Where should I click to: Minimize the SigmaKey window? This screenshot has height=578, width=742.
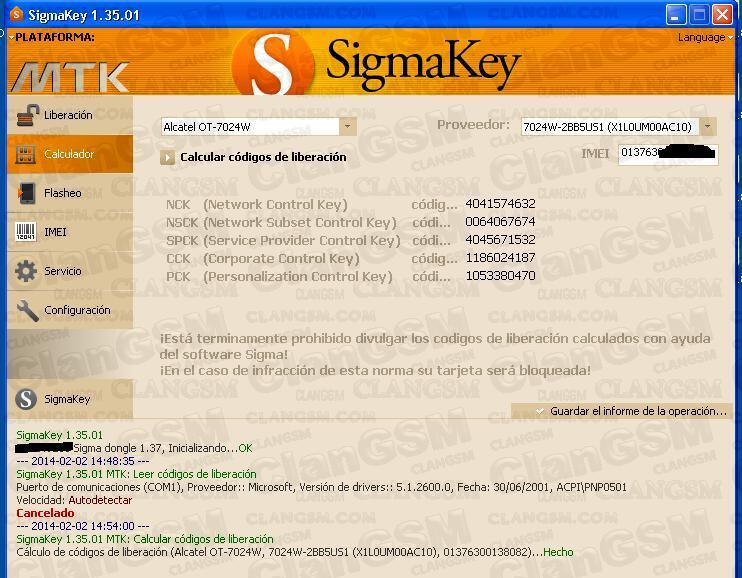[676, 14]
